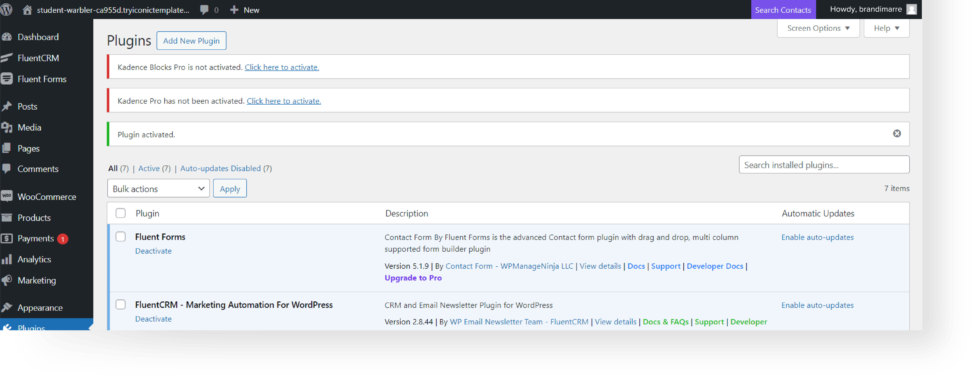Check the Fluent Forms plugin checkbox

(121, 237)
